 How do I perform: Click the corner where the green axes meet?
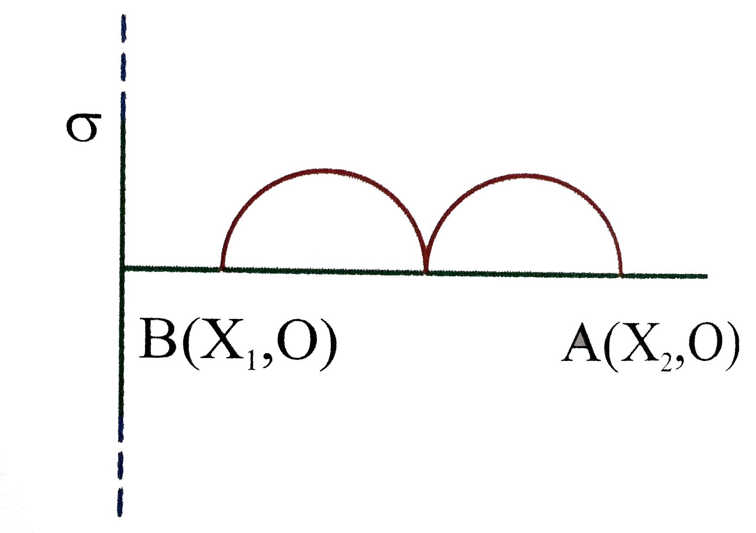(x=124, y=269)
